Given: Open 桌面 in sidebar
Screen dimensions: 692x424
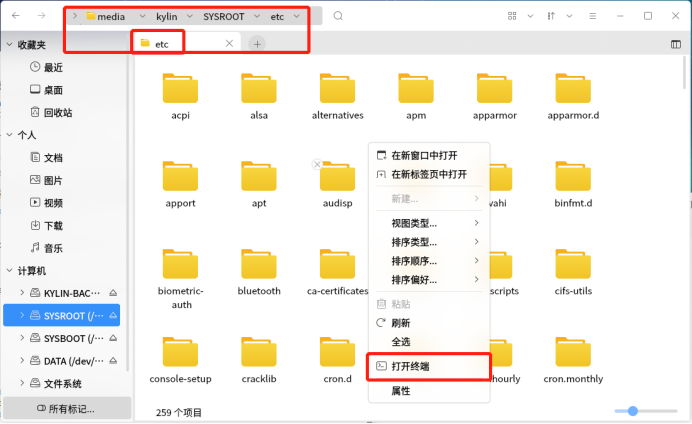Looking at the screenshot, I should click(x=46, y=90).
